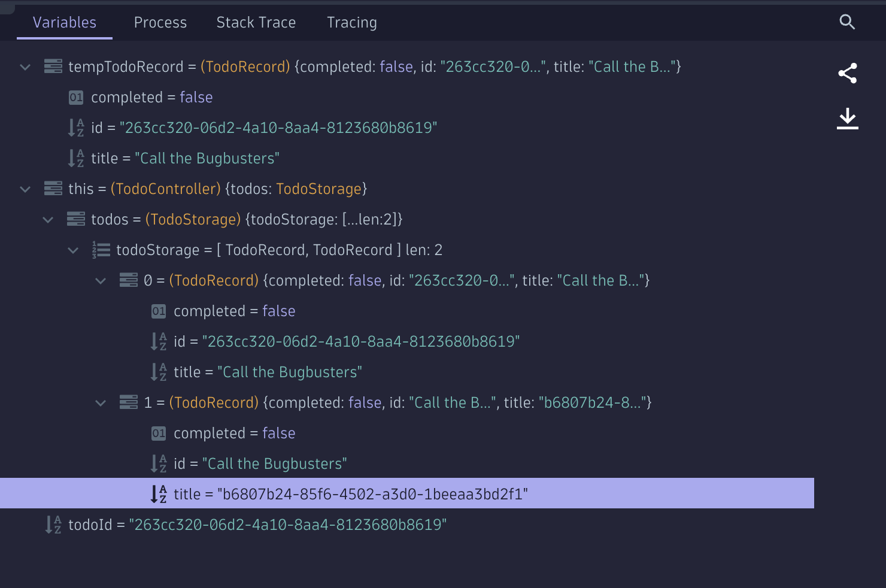Click the tempTodoRecord object type icon
Screen dimensions: 886x588
pyautogui.click(x=53, y=66)
